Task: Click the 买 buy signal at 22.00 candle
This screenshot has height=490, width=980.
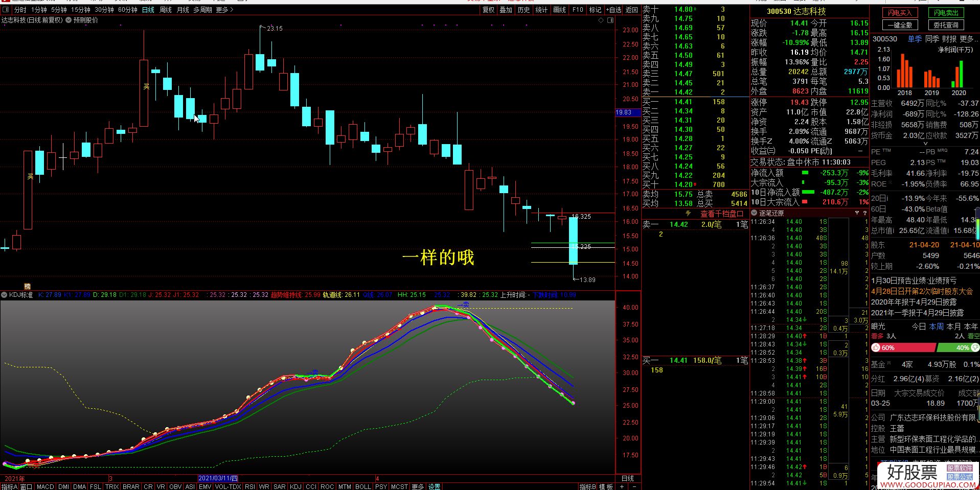Action: click(x=146, y=87)
